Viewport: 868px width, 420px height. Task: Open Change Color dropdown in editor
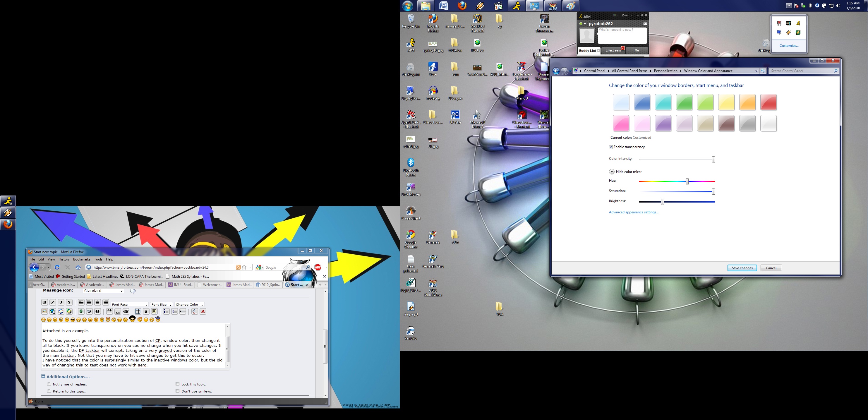pos(189,304)
